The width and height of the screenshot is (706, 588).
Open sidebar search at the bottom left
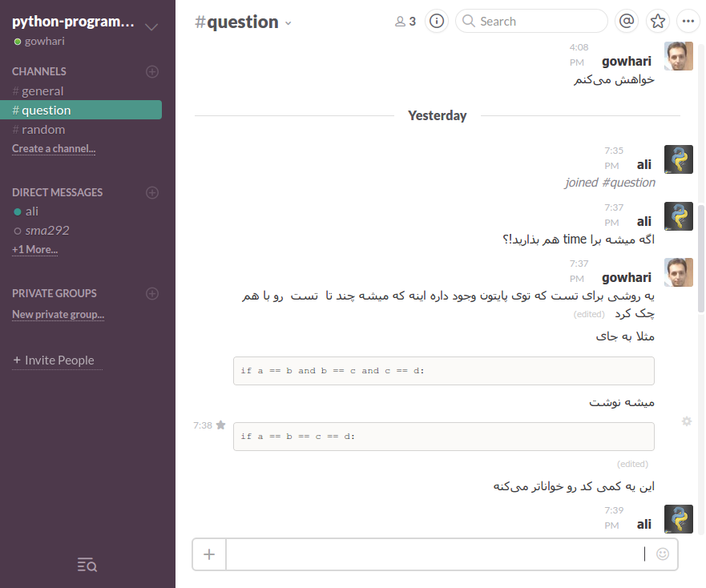pos(87,565)
